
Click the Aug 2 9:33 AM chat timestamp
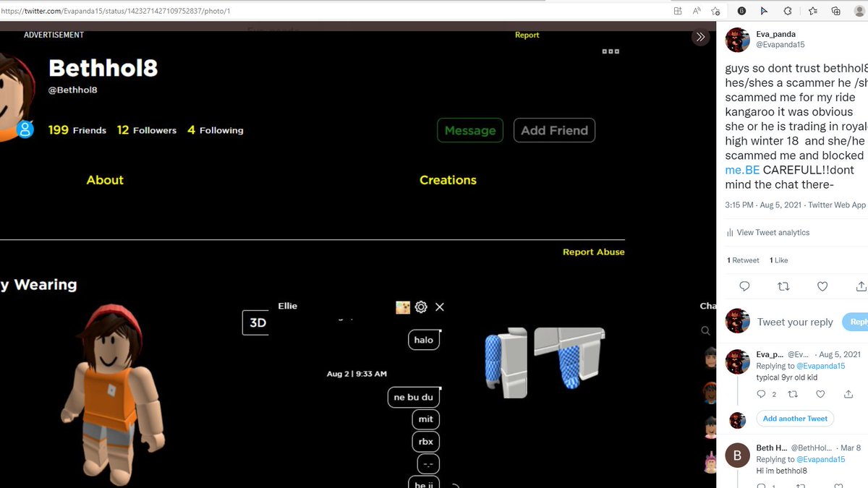click(x=357, y=374)
